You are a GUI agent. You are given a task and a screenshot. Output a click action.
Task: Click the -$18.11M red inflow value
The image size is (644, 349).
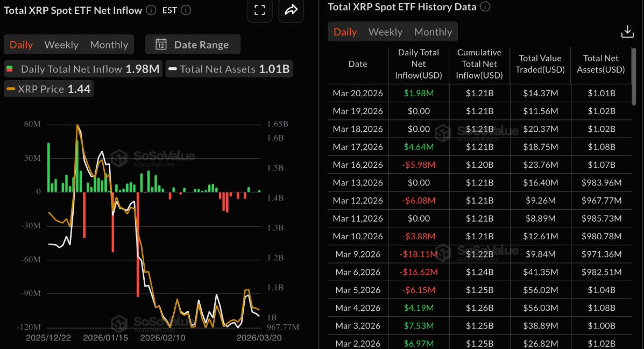[419, 254]
